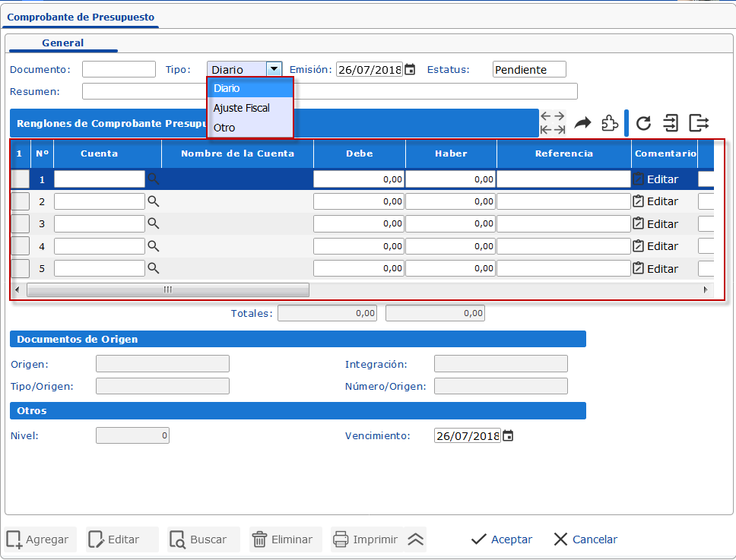Click the refresh circular arrow icon
This screenshot has width=736, height=560.
[643, 123]
